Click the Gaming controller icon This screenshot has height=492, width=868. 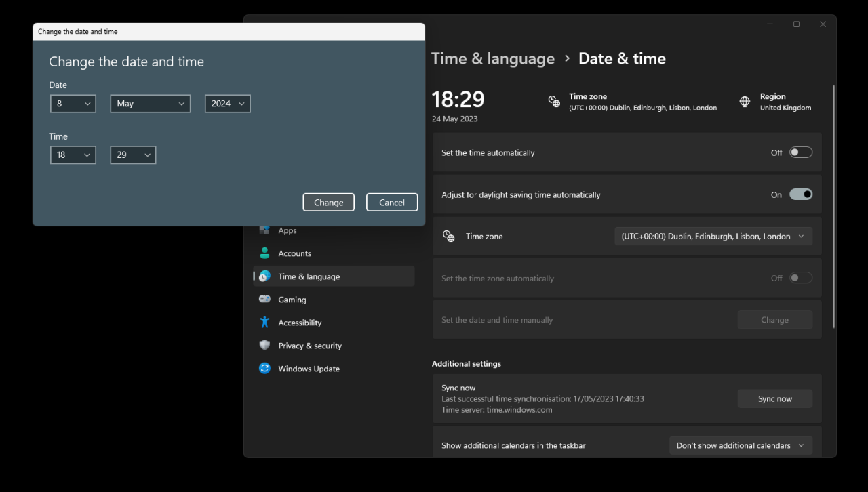264,300
